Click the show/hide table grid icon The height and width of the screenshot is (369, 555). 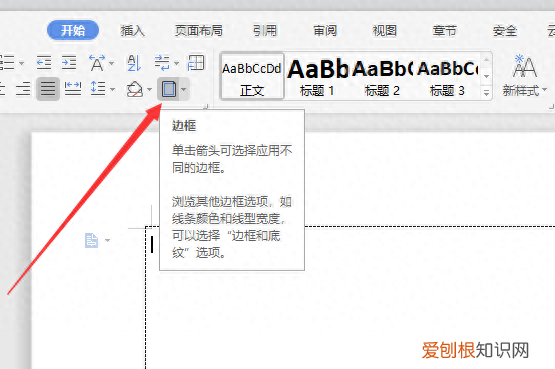pos(196,63)
